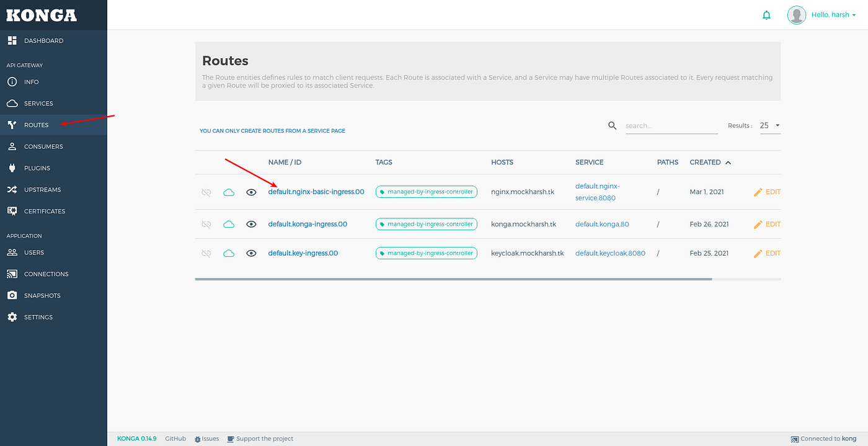Screen dimensions: 868x446
Task: Open the default.keycloak.8080 service link
Action: 610,252
